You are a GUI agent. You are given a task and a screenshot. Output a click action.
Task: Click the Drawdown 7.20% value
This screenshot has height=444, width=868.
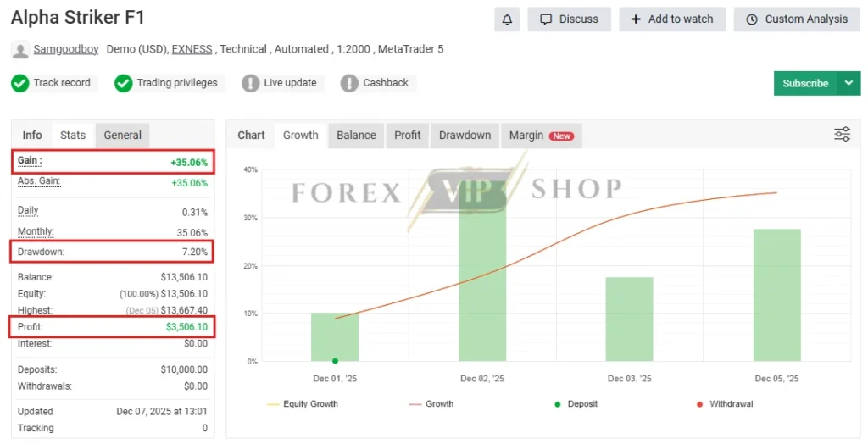tap(195, 252)
